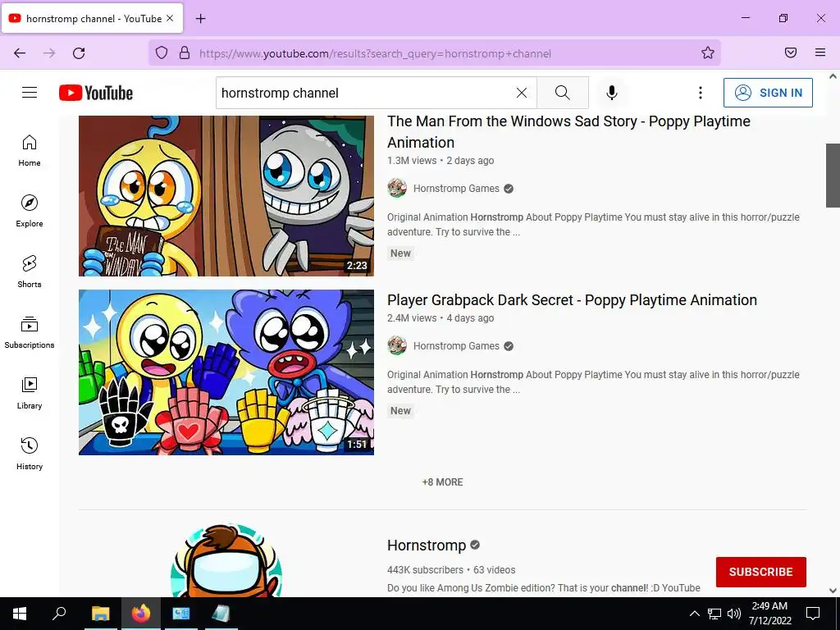Subscribe to the Hornstromp channel
The height and width of the screenshot is (630, 840).
point(760,572)
